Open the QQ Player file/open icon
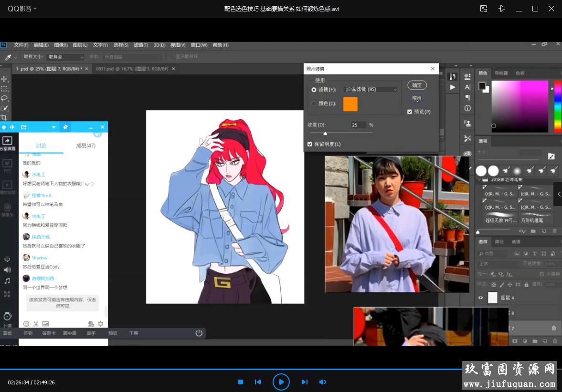 click(x=484, y=9)
